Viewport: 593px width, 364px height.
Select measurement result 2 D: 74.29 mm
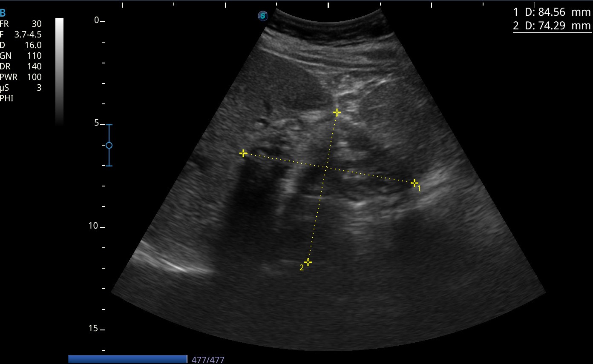[552, 26]
